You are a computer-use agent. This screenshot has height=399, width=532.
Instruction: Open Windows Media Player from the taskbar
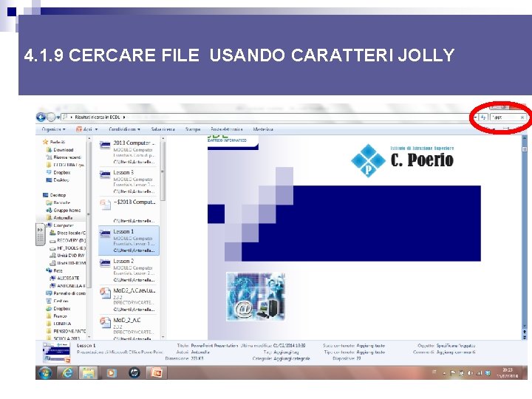pos(111,373)
